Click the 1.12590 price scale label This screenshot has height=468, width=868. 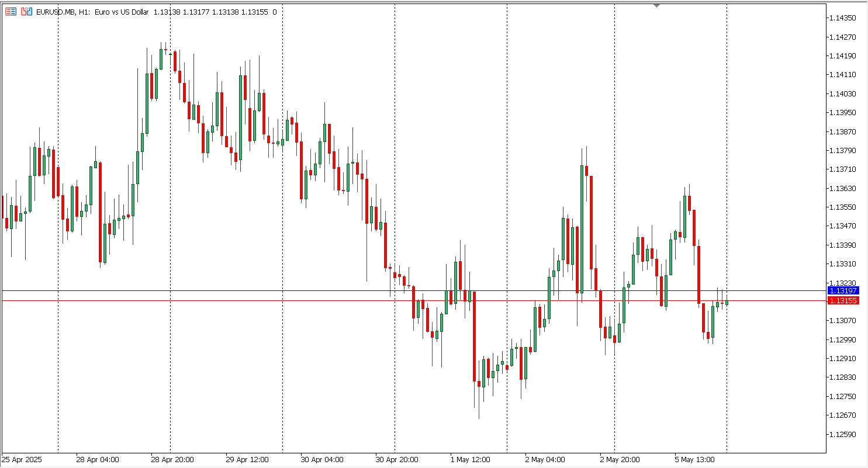844,434
